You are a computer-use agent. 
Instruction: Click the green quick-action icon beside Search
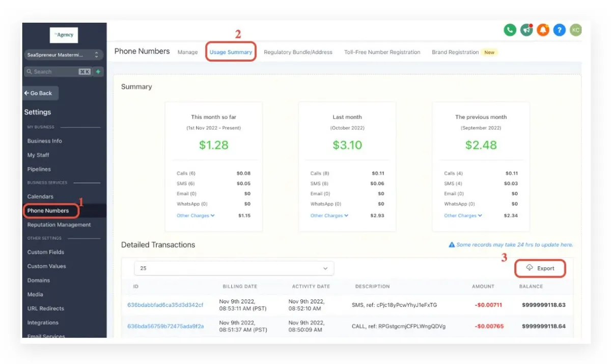(98, 72)
